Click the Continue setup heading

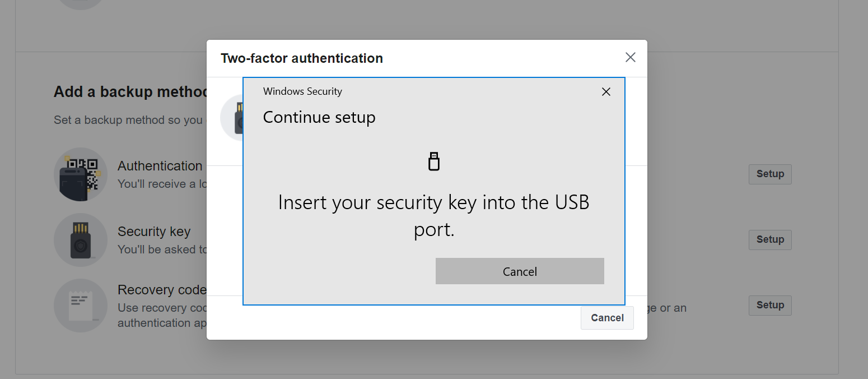319,117
